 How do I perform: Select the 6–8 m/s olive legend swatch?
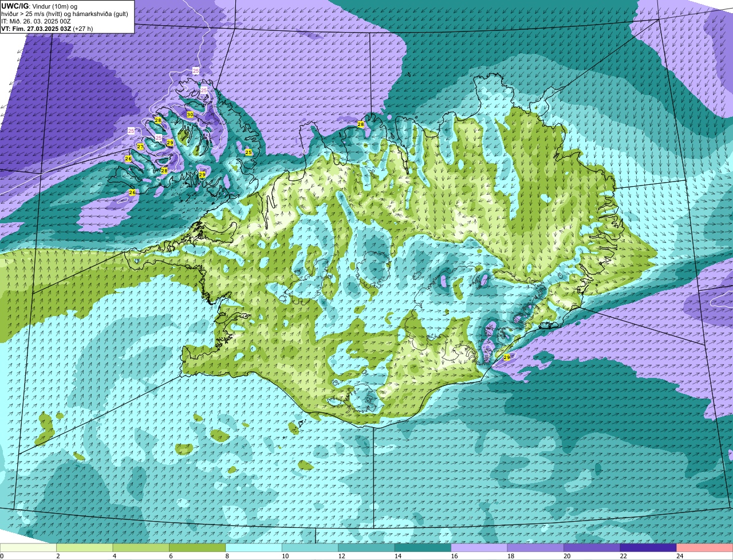click(198, 547)
